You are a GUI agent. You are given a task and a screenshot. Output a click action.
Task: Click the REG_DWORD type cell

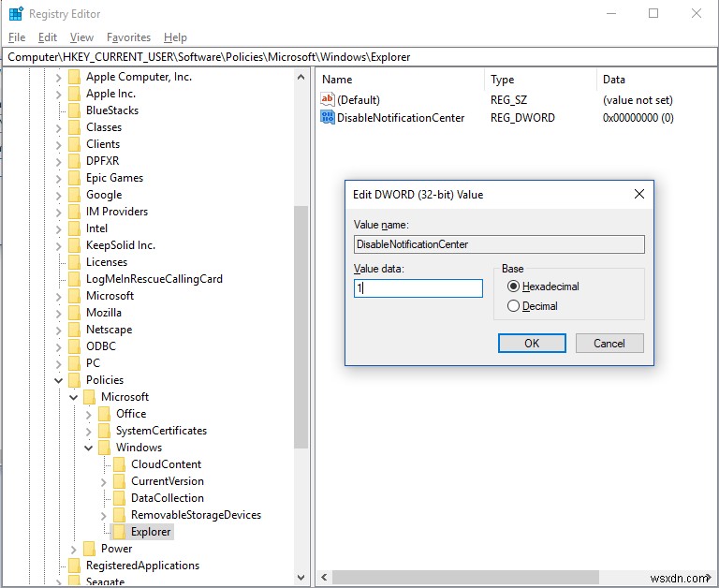click(522, 118)
